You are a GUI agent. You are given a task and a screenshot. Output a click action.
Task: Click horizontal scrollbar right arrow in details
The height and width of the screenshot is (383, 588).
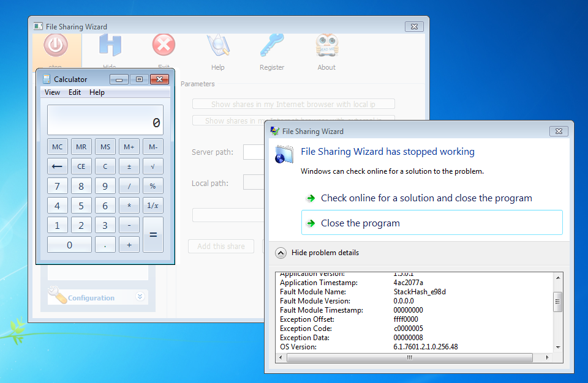click(x=547, y=357)
